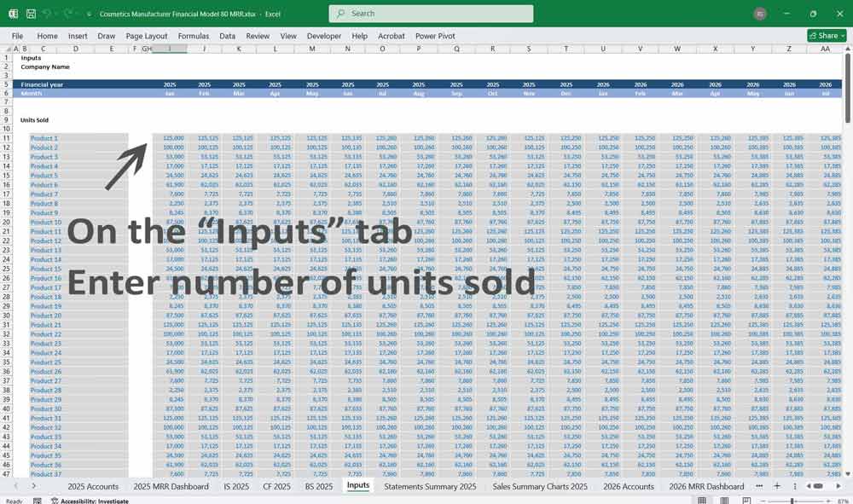This screenshot has height=504, width=853.
Task: Switch to the '2026 Accounts' sheet tab
Action: tap(629, 487)
